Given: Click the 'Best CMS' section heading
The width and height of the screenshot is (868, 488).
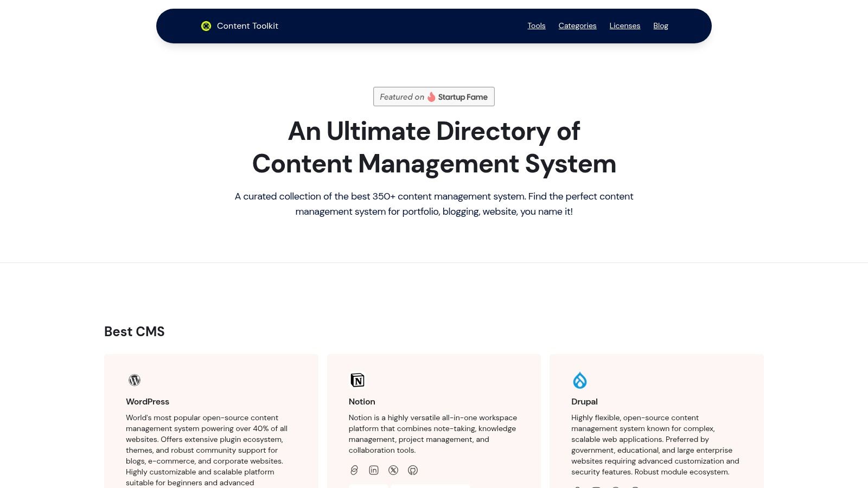Looking at the screenshot, I should click(x=135, y=331).
